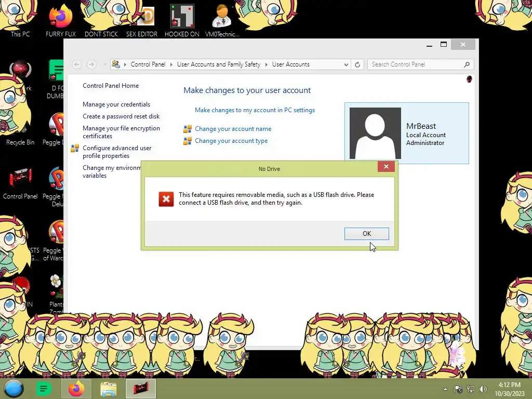Select Control Panel in the address breadcrumb

[x=148, y=64]
